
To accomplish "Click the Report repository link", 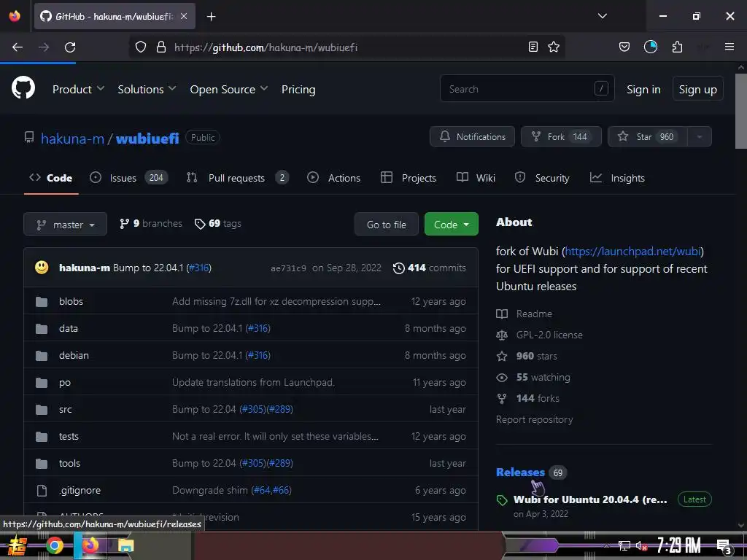I will click(534, 419).
